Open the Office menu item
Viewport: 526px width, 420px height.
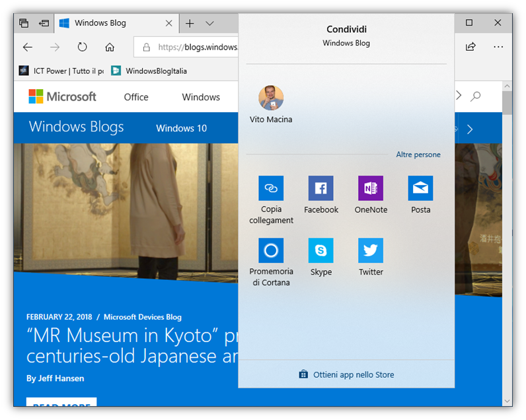136,97
